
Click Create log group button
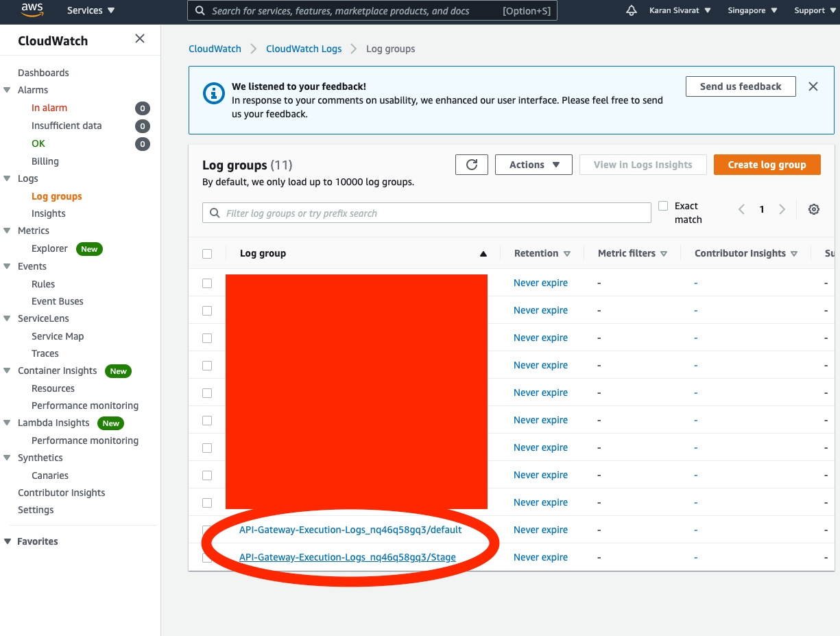point(767,165)
